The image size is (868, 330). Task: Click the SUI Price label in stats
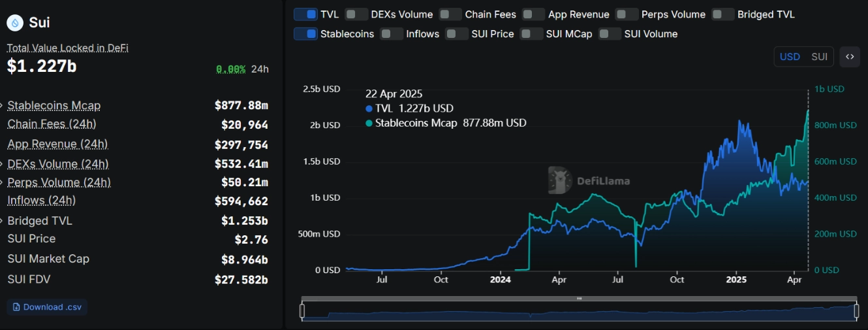coord(31,239)
